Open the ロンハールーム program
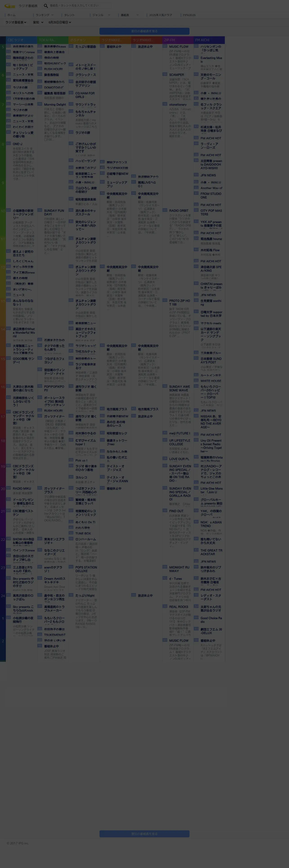 86,539
